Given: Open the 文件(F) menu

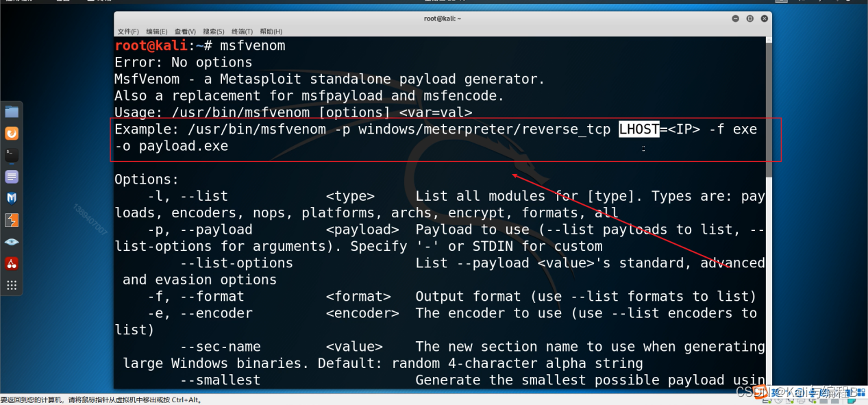Looking at the screenshot, I should (x=128, y=32).
